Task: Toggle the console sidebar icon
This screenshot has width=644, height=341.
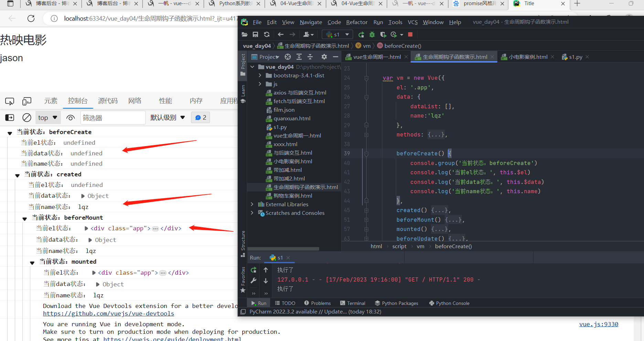Action: [x=10, y=118]
